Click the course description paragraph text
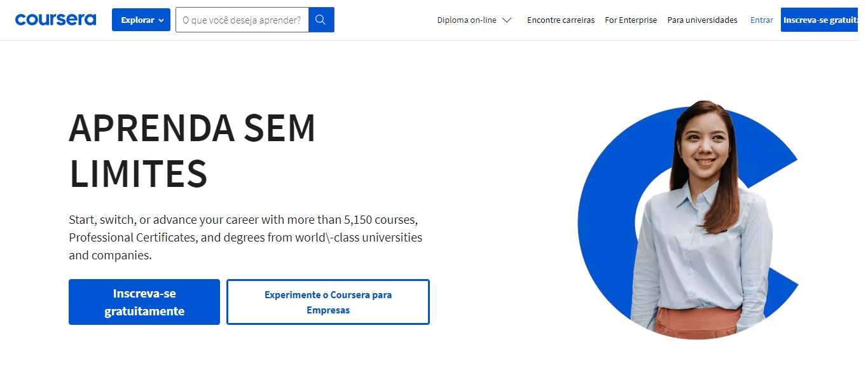The width and height of the screenshot is (868, 391). click(x=245, y=237)
